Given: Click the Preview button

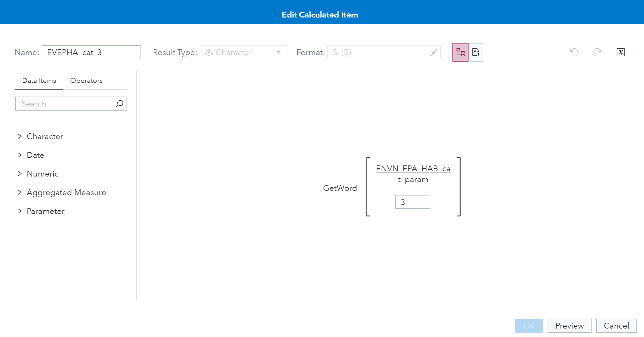Looking at the screenshot, I should point(569,326).
